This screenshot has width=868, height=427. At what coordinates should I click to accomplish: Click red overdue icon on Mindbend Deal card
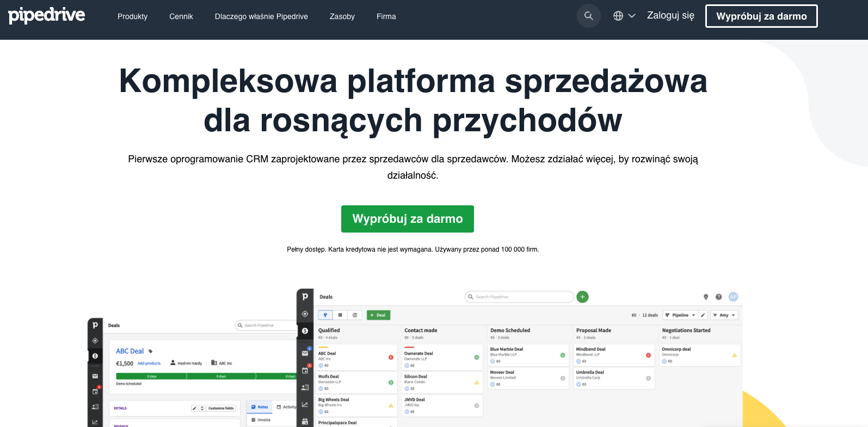pos(648,355)
